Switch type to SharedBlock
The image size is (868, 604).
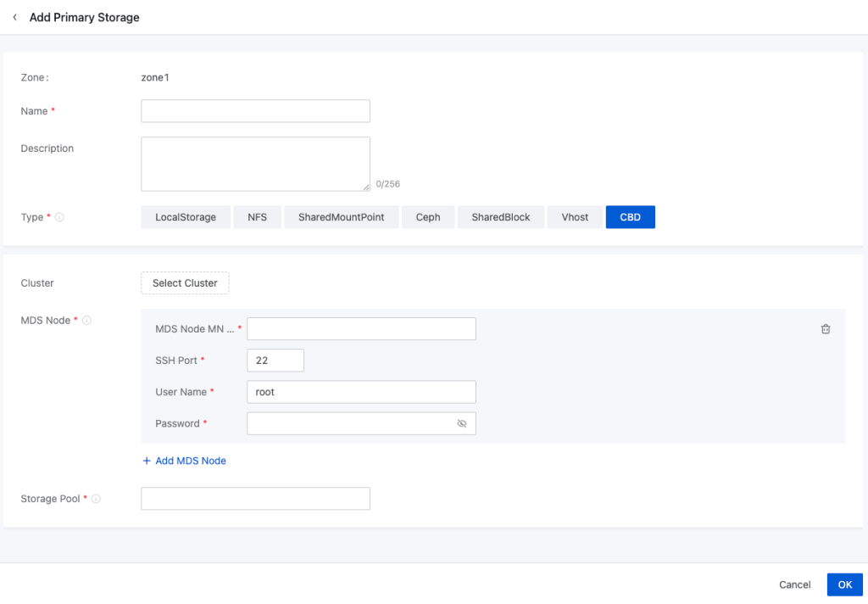click(501, 217)
